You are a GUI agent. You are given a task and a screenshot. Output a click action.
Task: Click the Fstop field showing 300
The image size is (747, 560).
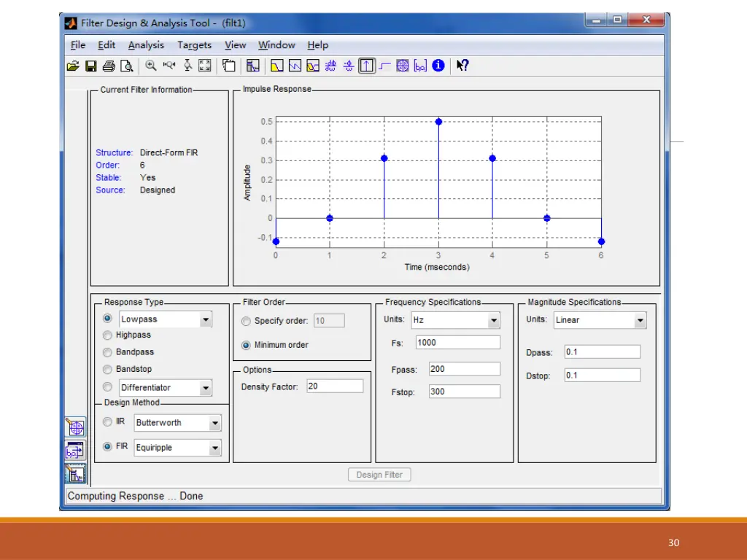coord(465,392)
